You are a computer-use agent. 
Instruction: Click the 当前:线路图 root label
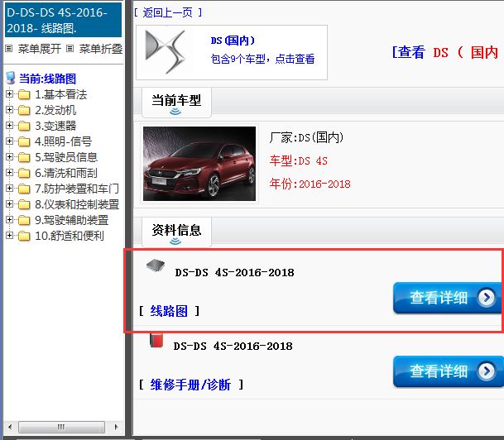click(47, 79)
